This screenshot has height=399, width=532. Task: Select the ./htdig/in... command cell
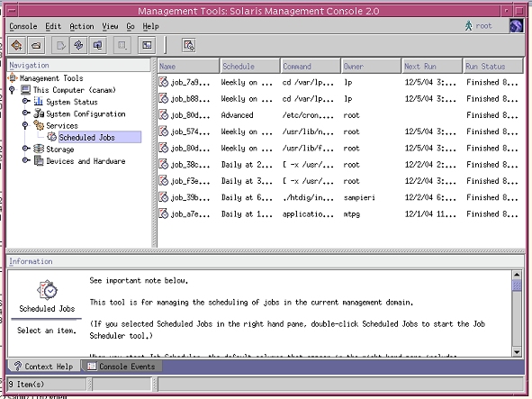(x=308, y=197)
